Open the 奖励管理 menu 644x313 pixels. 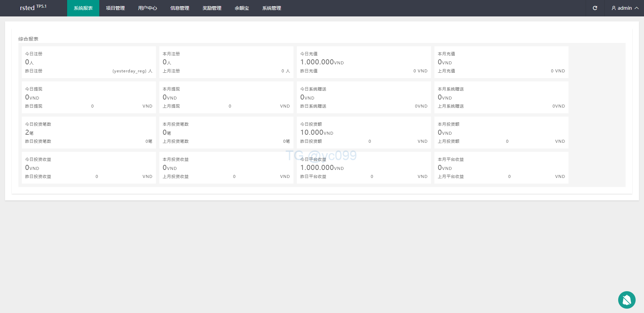tap(212, 8)
